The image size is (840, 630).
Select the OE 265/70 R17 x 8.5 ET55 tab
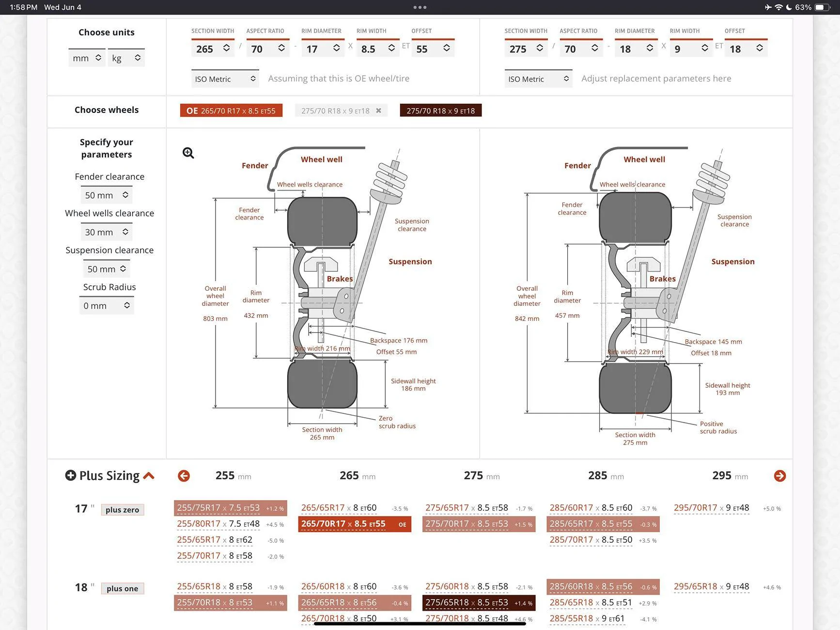231,110
